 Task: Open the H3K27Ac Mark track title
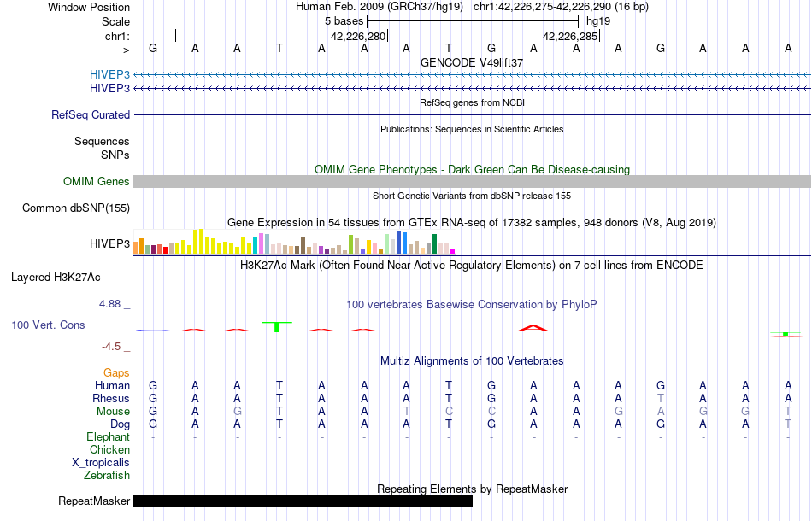click(x=472, y=266)
